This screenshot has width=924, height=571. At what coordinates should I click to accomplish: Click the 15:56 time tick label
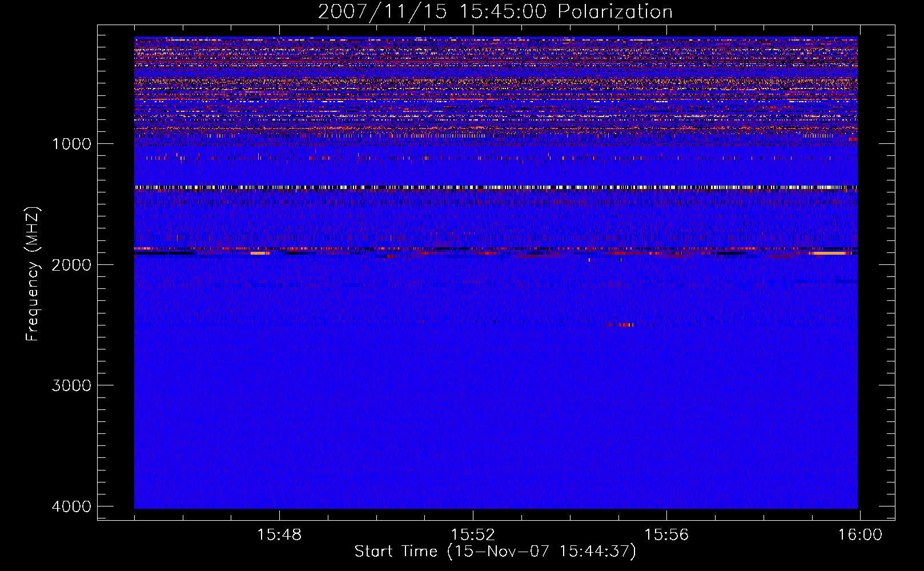666,535
